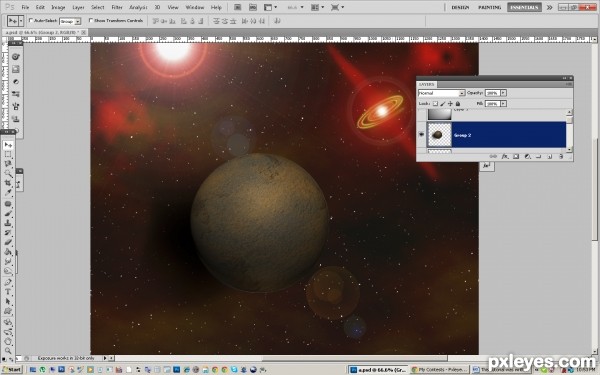This screenshot has width=600, height=375.
Task: Open the Screen Mode dropdown
Action: coord(337,7)
